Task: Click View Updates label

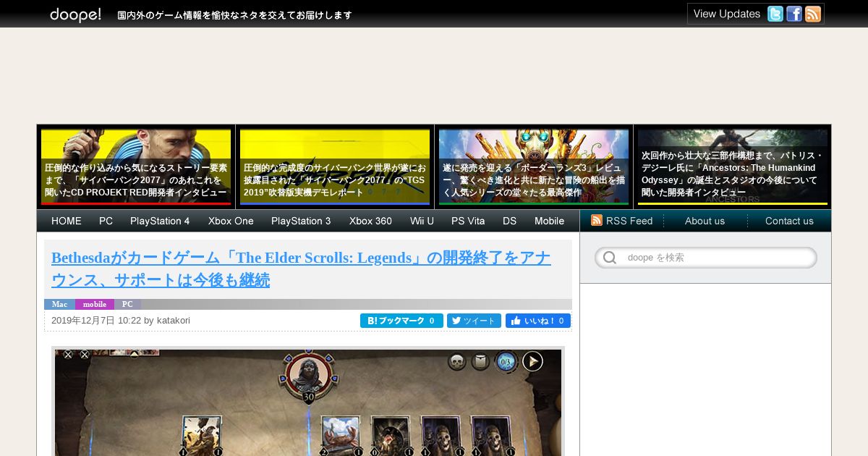Action: tap(727, 14)
